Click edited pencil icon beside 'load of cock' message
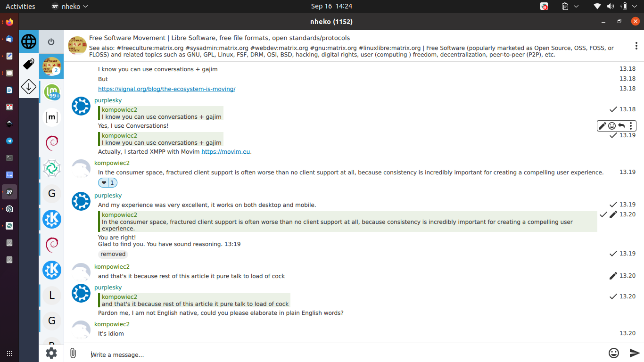 point(613,276)
